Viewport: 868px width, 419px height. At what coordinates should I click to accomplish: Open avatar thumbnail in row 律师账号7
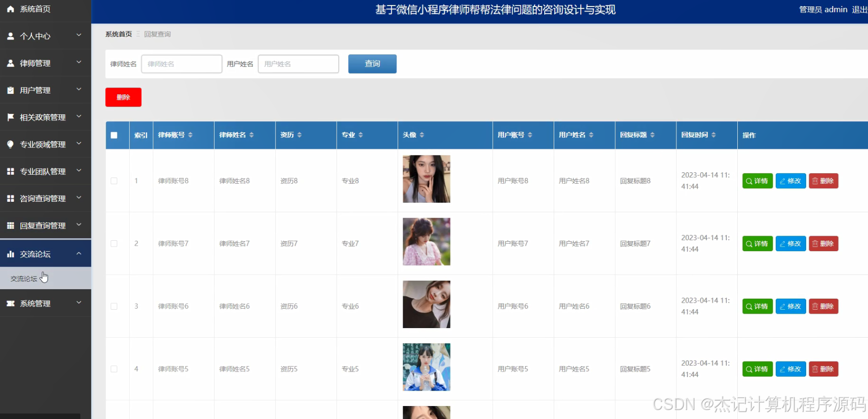pyautogui.click(x=427, y=242)
